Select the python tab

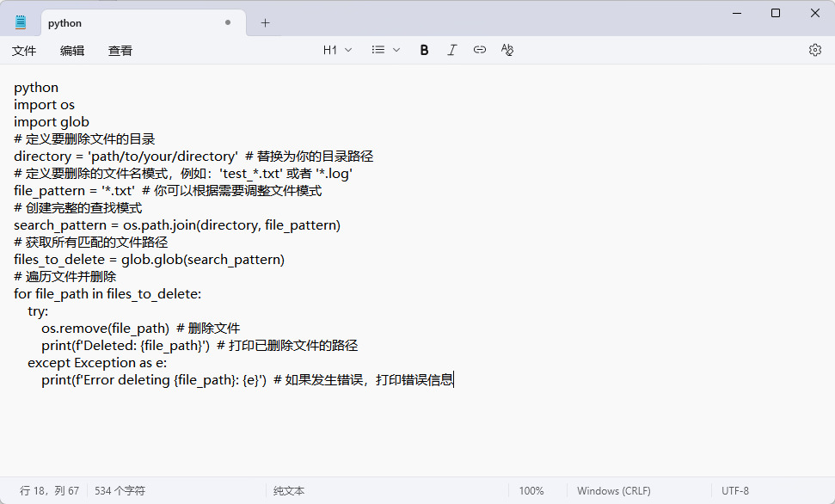(x=143, y=23)
